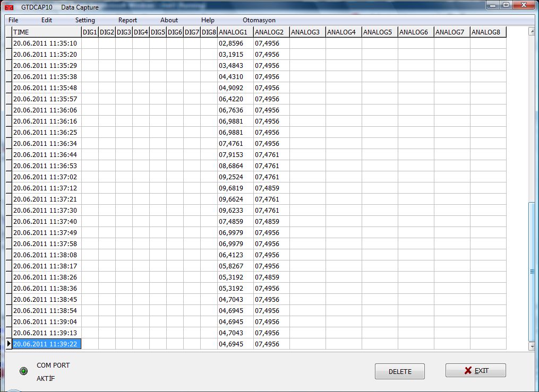539x392 pixels.
Task: Select the time cell 20.06.2011 11:38:36
Action: click(x=47, y=288)
